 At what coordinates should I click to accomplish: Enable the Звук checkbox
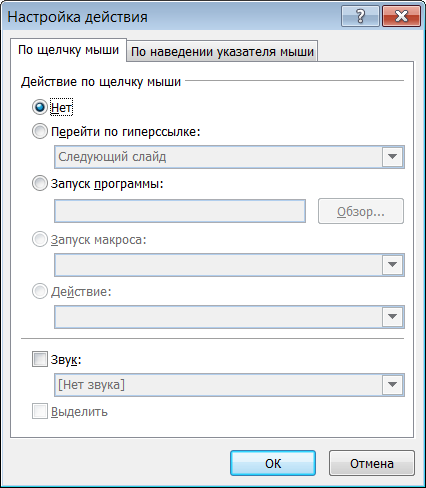click(40, 359)
